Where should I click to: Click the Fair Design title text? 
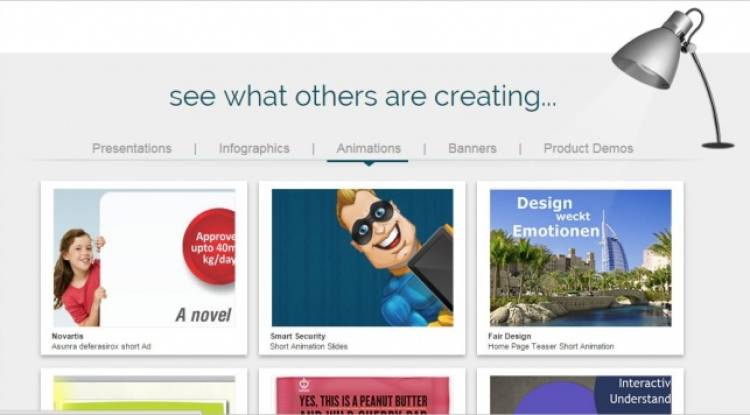pos(509,336)
